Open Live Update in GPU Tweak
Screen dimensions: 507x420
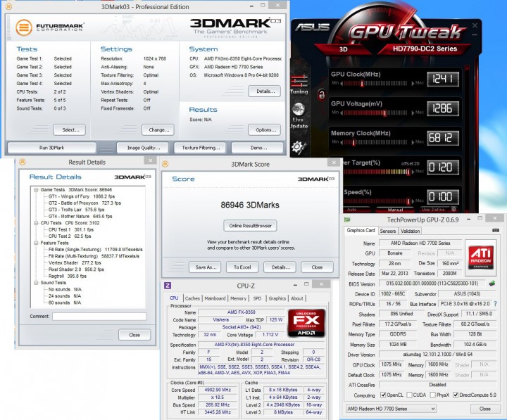tap(299, 115)
